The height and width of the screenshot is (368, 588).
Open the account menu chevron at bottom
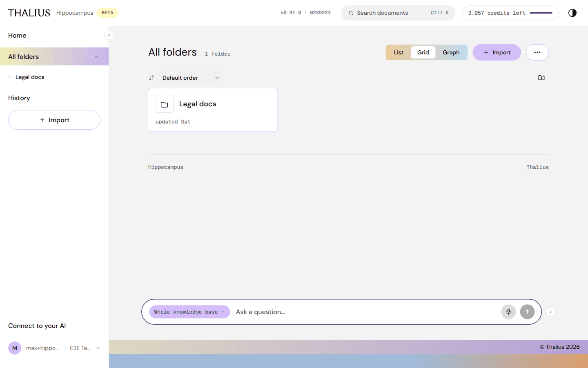(x=98, y=348)
